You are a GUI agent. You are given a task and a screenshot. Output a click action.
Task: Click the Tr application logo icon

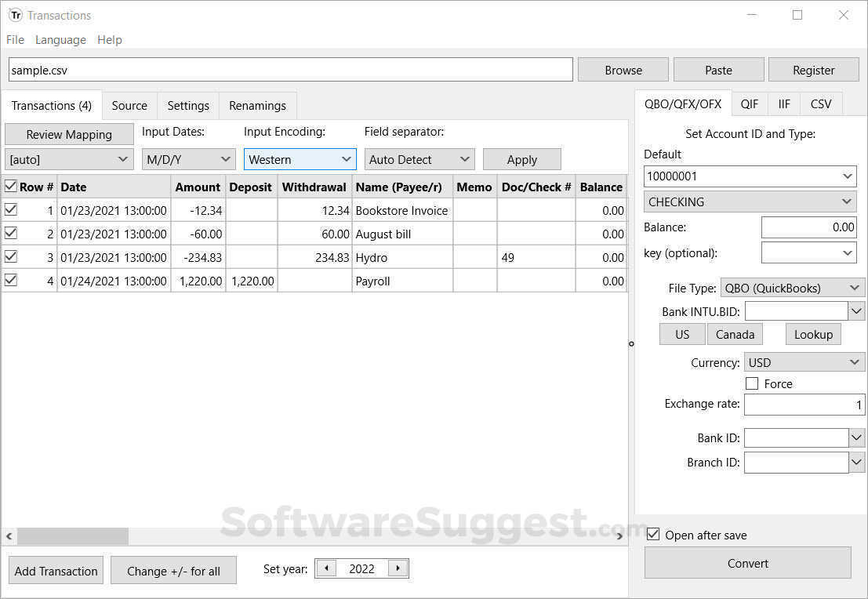pyautogui.click(x=16, y=15)
